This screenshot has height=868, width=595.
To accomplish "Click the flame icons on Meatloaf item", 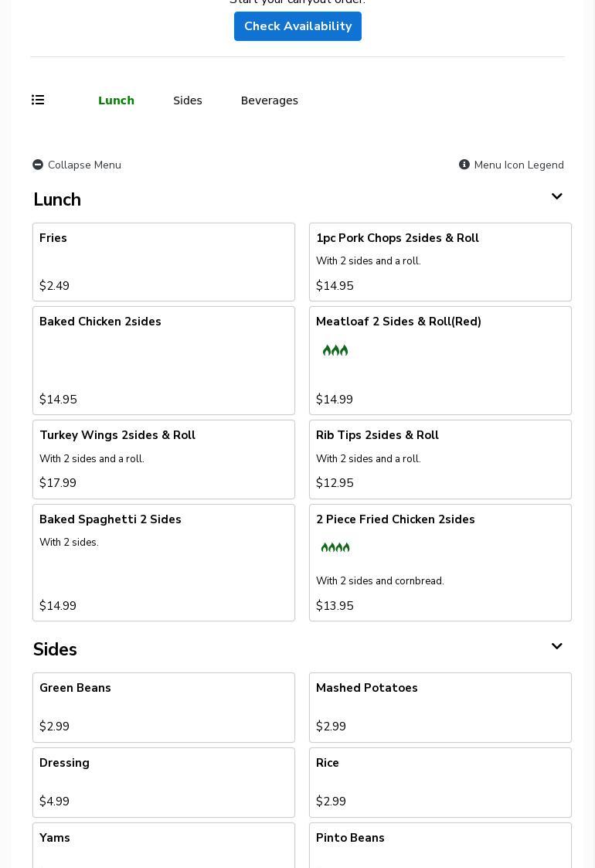I will click(335, 351).
